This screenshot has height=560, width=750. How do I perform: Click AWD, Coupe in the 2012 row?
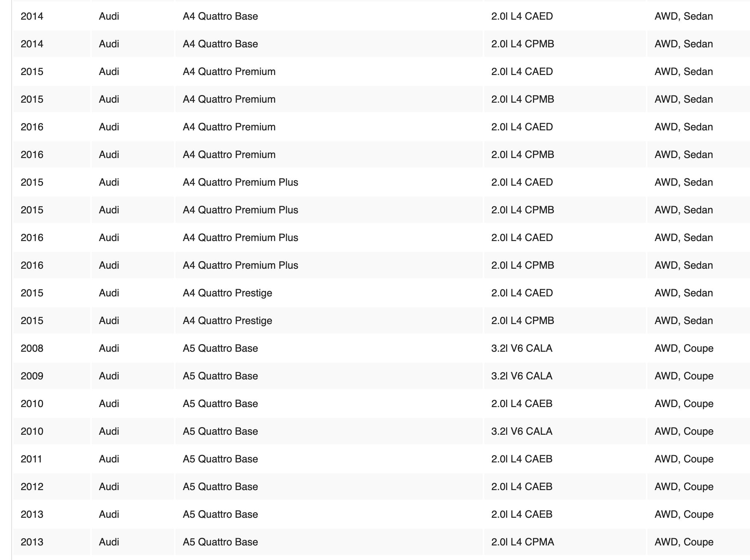click(x=684, y=487)
